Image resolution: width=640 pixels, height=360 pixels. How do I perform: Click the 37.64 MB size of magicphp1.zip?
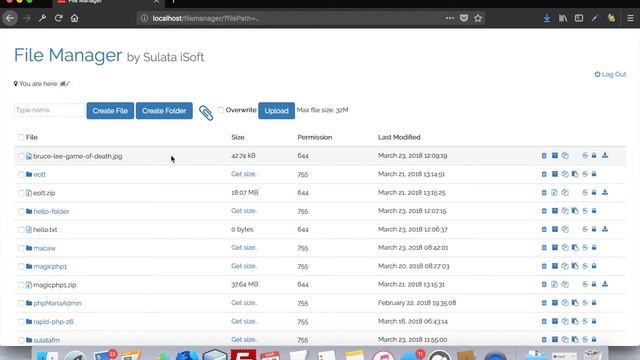tap(244, 284)
